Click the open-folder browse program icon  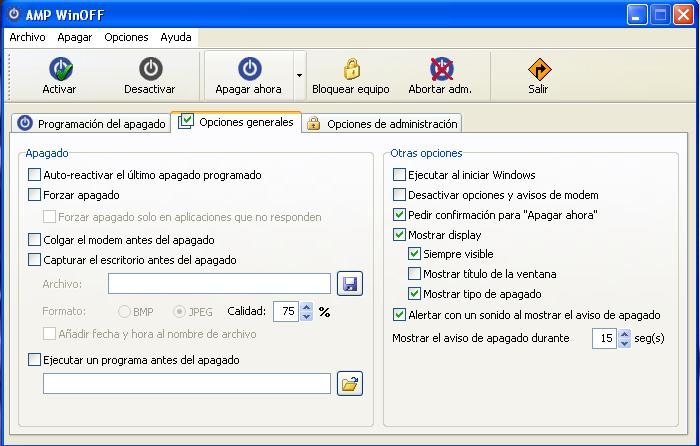(x=350, y=383)
